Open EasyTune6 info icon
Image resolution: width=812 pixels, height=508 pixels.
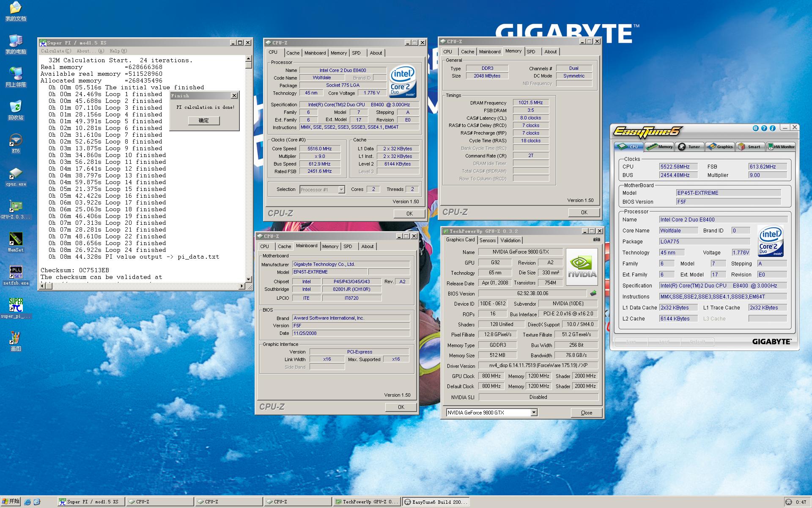tap(772, 128)
